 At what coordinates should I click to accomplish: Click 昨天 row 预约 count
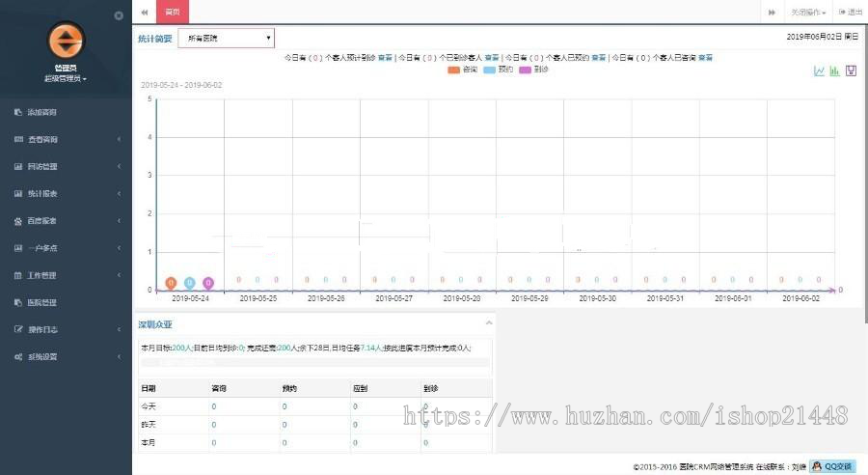click(285, 425)
